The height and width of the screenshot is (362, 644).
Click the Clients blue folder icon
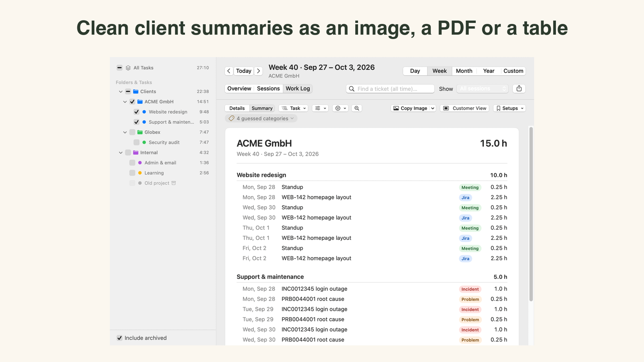(x=136, y=91)
